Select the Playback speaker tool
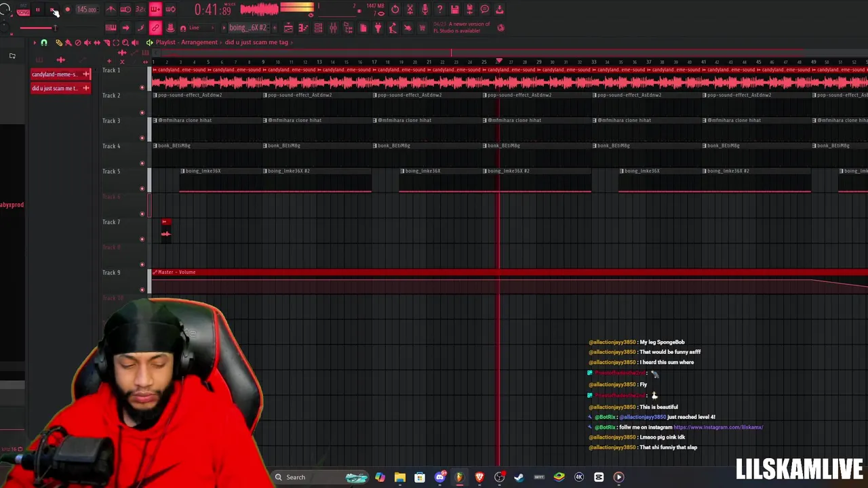 pyautogui.click(x=135, y=42)
